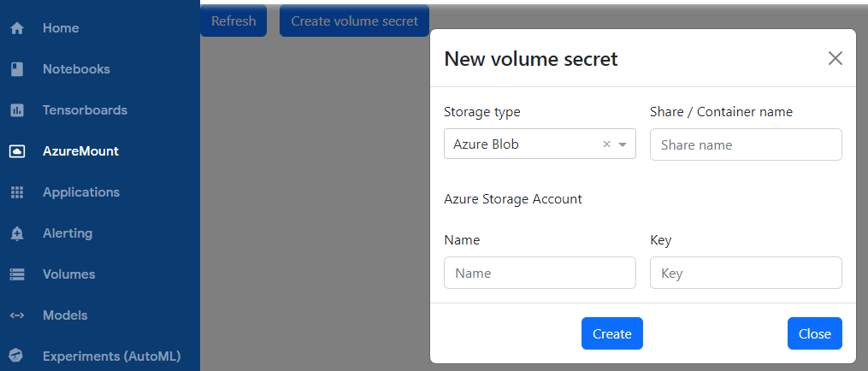Click the Home house icon in sidebar
868x371 pixels.
pos(17,28)
